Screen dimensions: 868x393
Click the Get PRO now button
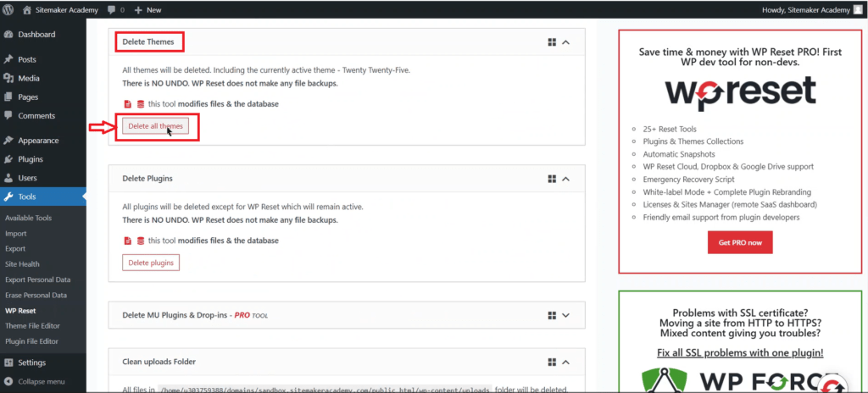pos(740,242)
